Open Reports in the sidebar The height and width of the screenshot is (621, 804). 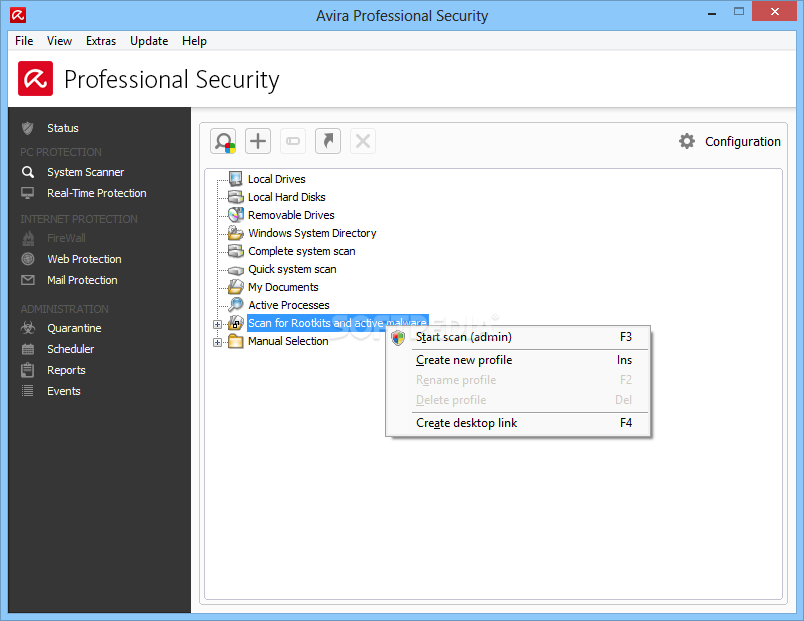66,370
